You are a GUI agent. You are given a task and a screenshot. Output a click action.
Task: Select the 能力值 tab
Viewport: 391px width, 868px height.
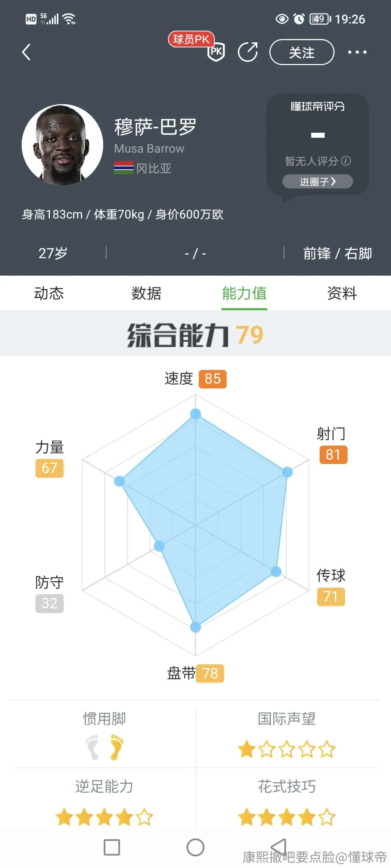pyautogui.click(x=244, y=293)
